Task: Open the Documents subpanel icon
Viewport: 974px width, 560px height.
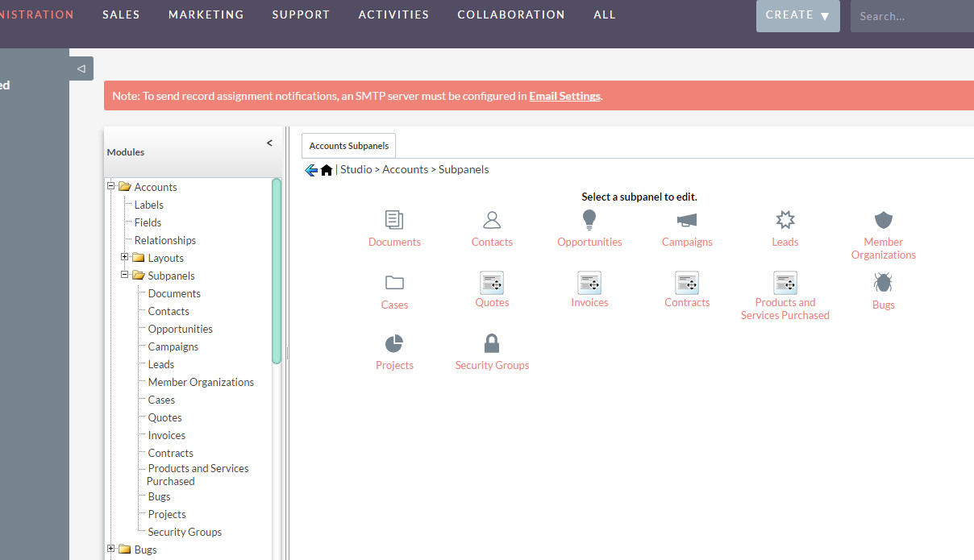Action: (394, 220)
